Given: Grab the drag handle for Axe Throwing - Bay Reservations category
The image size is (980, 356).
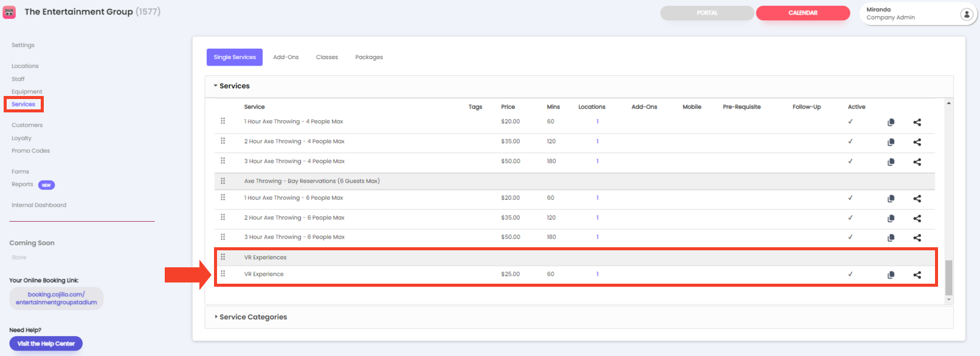Looking at the screenshot, I should pos(223,180).
